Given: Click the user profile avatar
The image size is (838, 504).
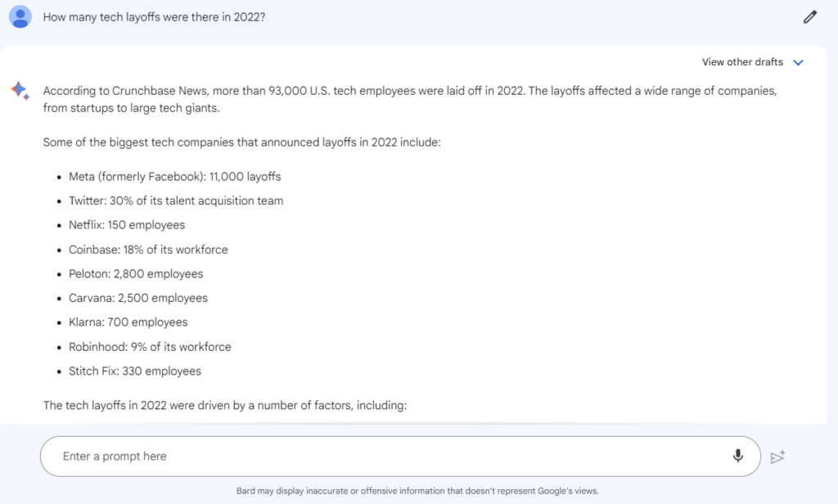Looking at the screenshot, I should click(20, 17).
